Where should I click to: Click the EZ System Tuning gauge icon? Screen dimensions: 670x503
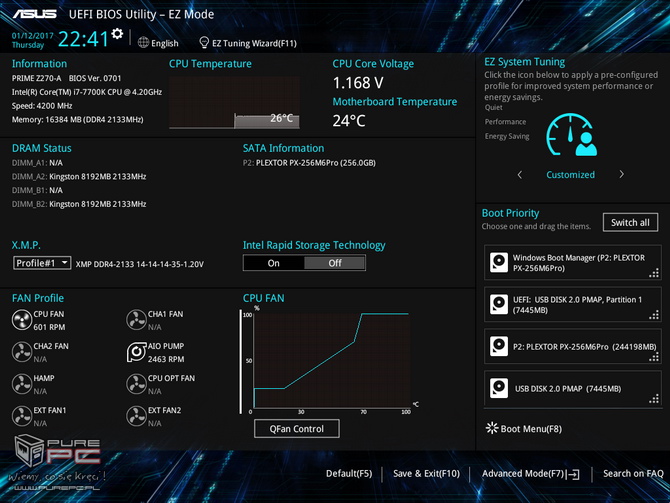coord(571,135)
